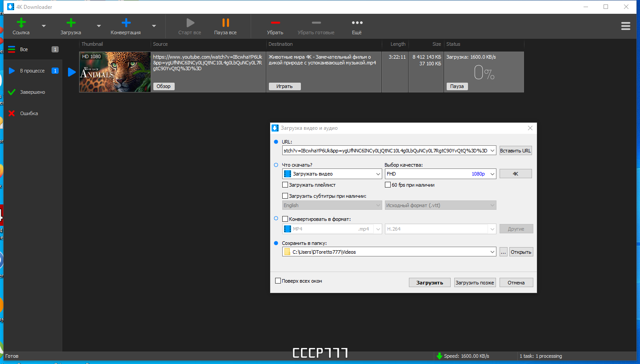This screenshot has height=364, width=640.
Task: Click the red Убрать minus icon
Action: [x=275, y=23]
